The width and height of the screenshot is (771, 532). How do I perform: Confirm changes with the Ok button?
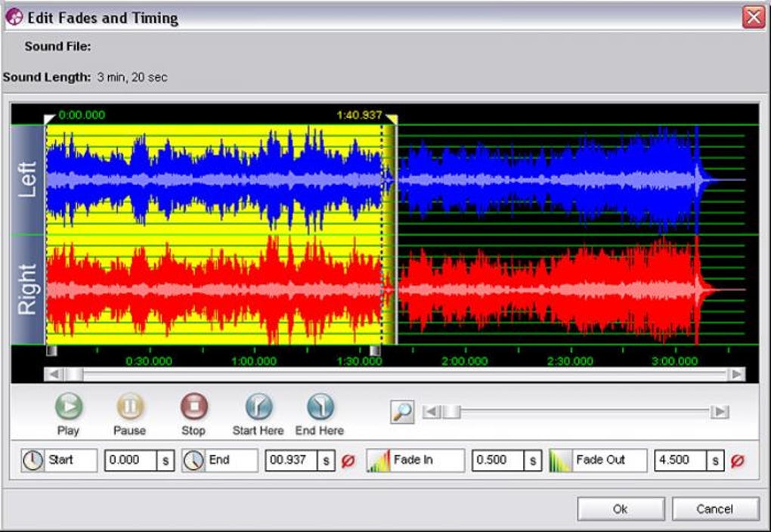pos(621,509)
